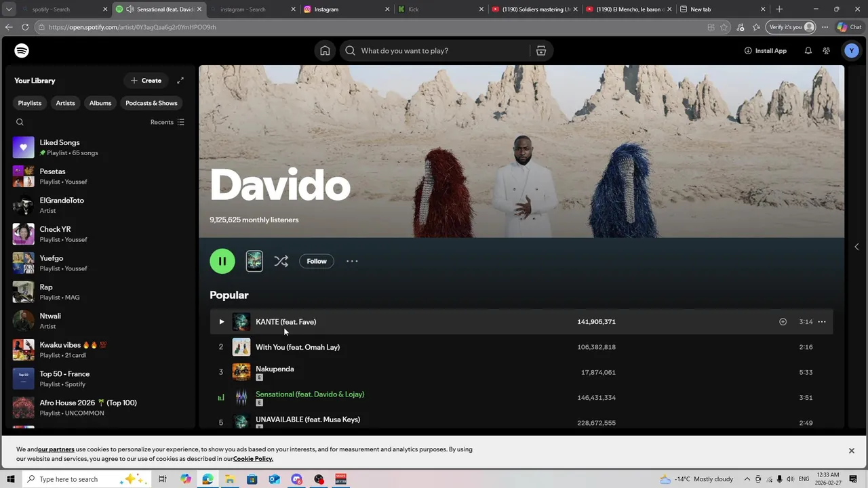Follow Davido
This screenshot has width=868, height=488.
click(317, 261)
